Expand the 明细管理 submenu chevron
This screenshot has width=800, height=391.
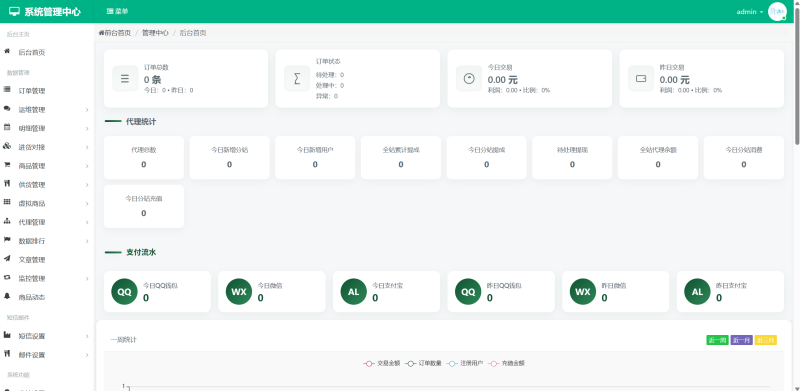tap(87, 129)
